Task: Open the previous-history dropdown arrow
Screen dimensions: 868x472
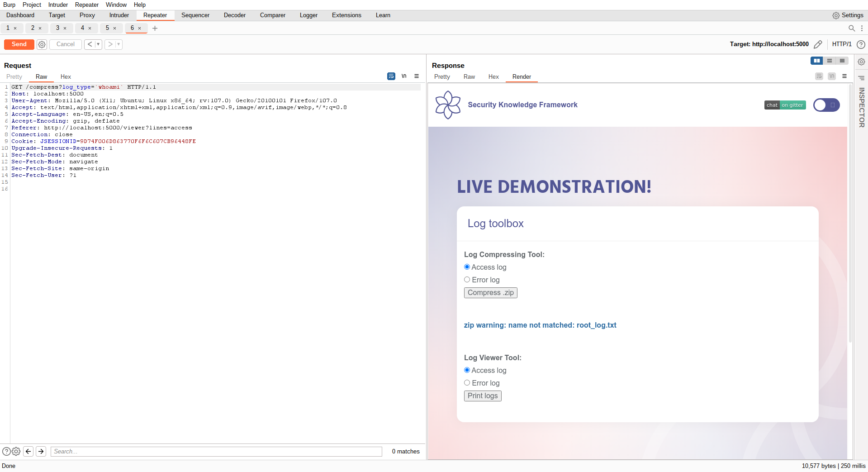Action: coord(98,44)
